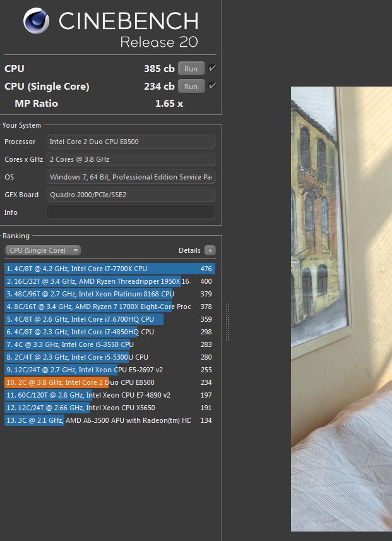Select ranking row AMD Ryzen 7 1700X

coord(110,307)
